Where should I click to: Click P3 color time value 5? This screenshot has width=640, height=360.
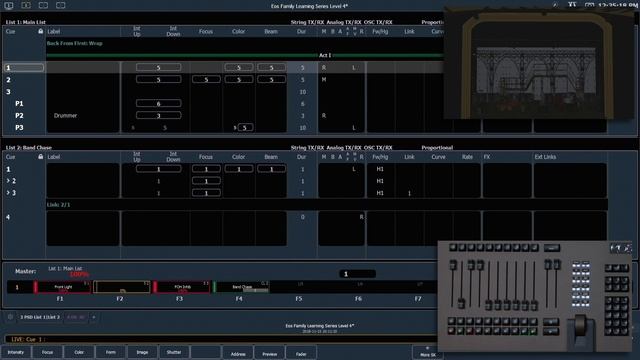click(x=244, y=128)
